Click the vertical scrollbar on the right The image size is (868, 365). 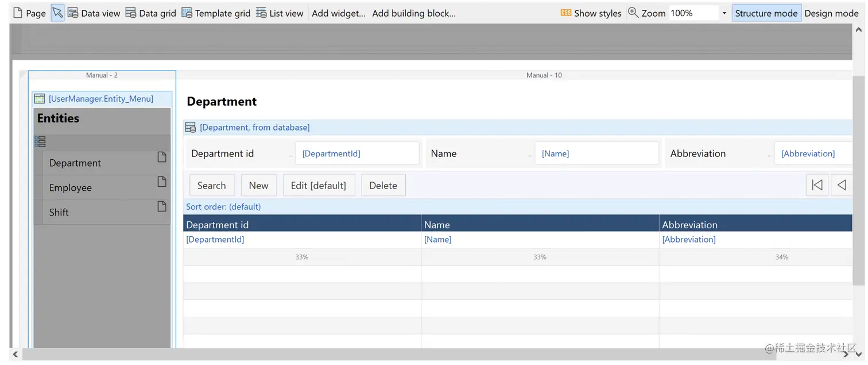coord(858,181)
